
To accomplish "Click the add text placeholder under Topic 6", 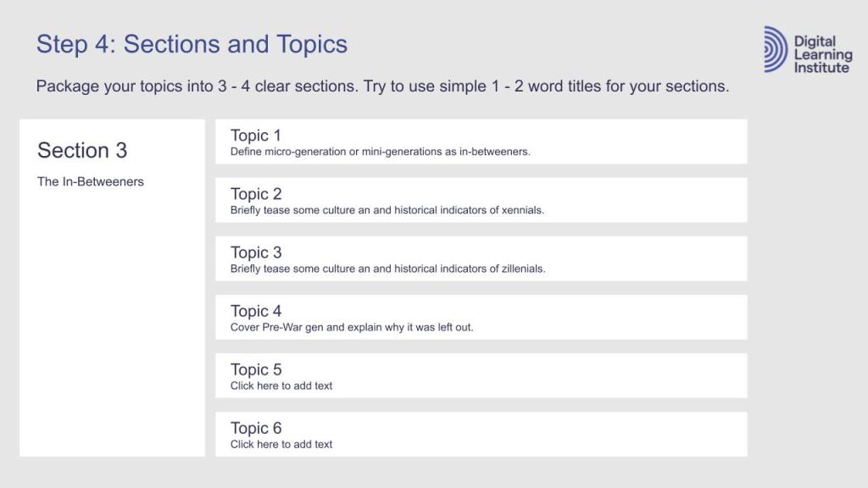I will pos(281,444).
